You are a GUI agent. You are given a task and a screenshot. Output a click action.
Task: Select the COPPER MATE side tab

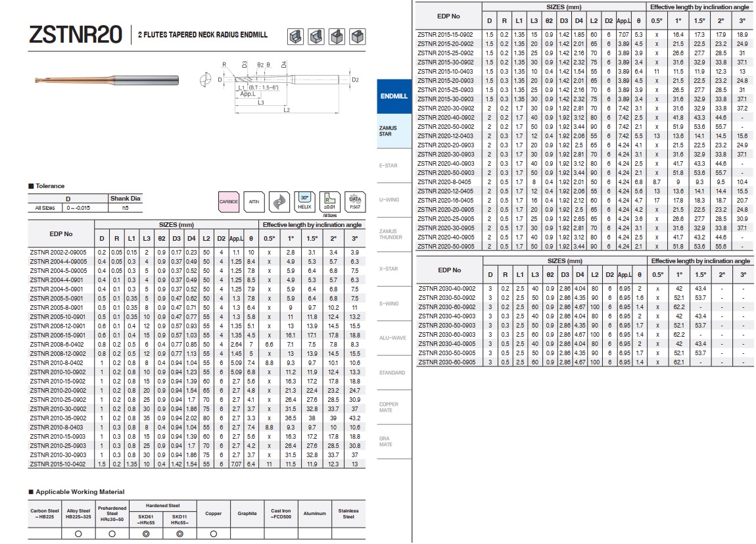point(394,407)
